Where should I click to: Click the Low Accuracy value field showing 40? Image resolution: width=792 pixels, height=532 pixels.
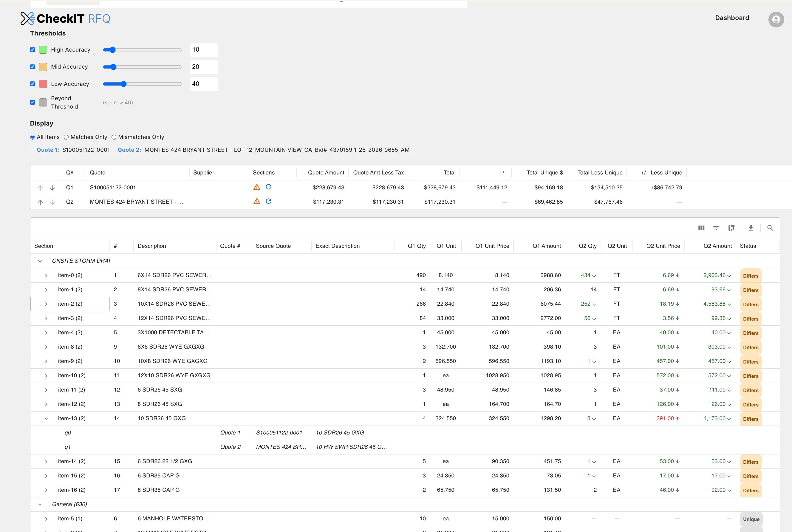pos(204,84)
